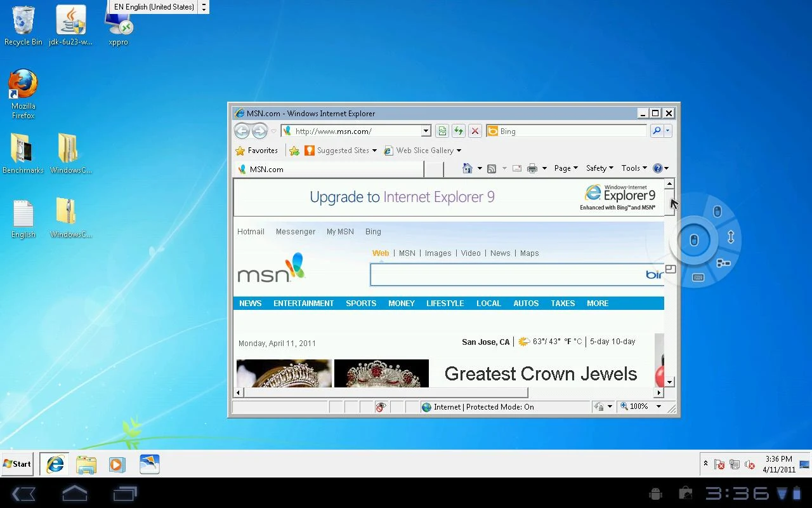Select the MSN.com browser tab

(x=329, y=169)
